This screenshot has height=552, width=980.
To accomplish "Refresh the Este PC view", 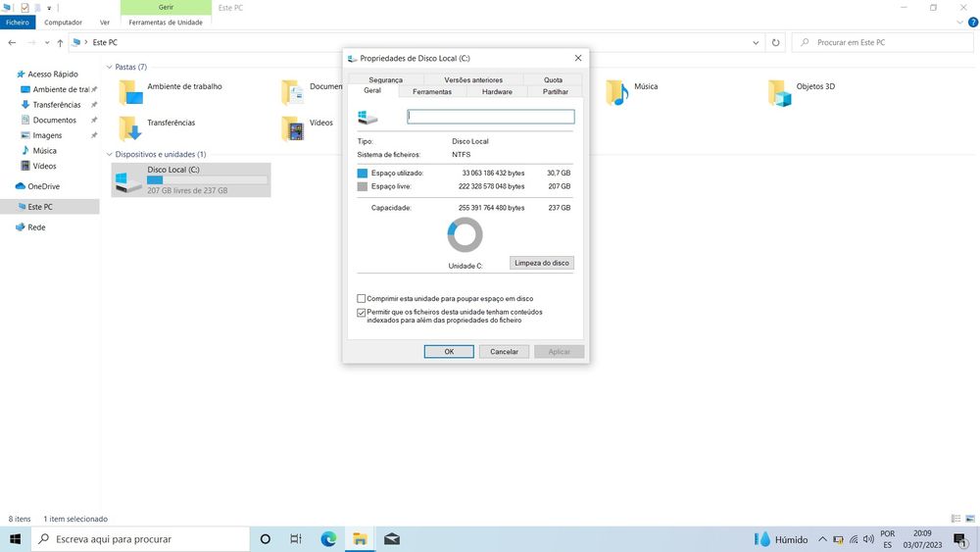I will click(775, 42).
